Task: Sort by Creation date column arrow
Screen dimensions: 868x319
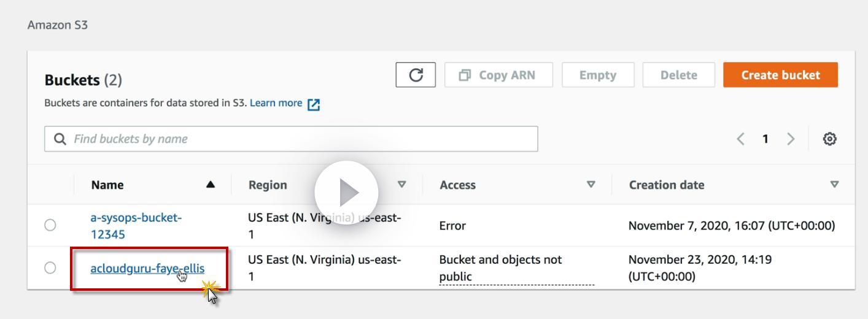Action: click(x=834, y=185)
